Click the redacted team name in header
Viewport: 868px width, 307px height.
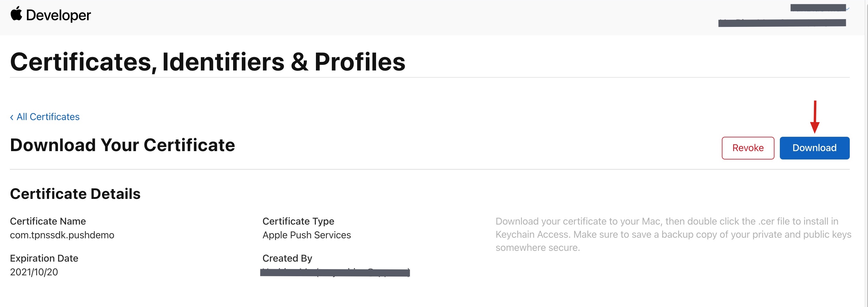click(x=782, y=23)
